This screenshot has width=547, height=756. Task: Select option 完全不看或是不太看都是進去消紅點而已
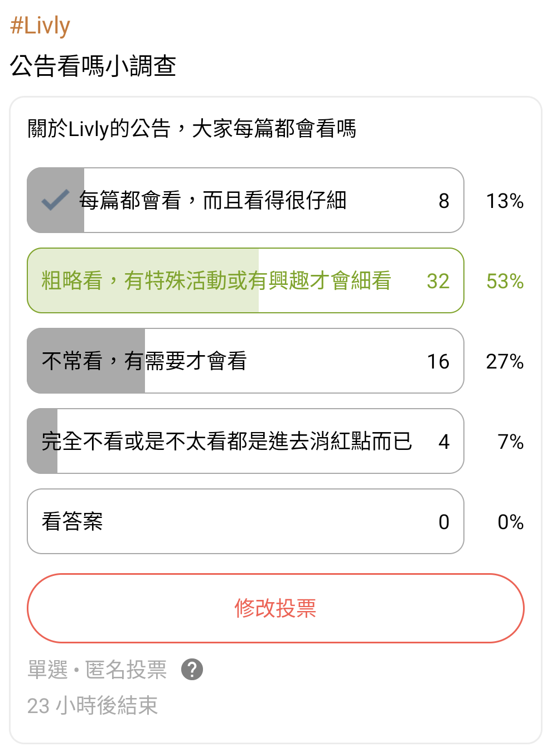tap(245, 441)
